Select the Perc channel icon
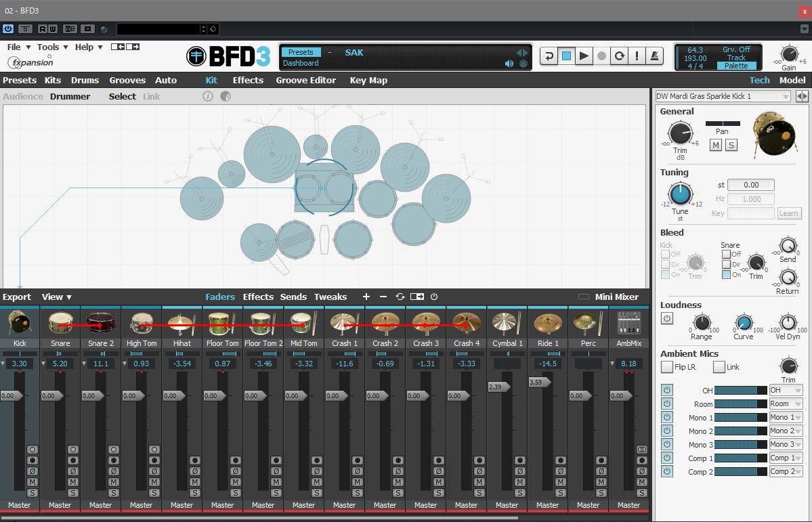This screenshot has height=522, width=812. (589, 323)
